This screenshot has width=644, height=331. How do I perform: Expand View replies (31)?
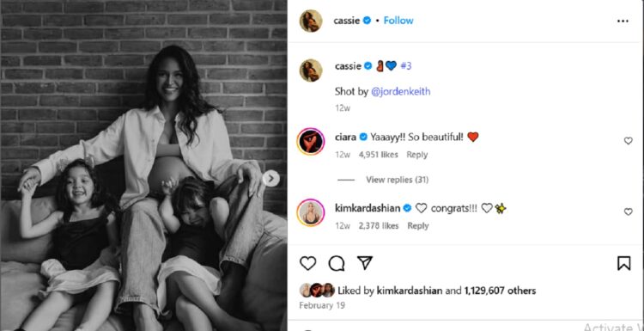pyautogui.click(x=398, y=180)
